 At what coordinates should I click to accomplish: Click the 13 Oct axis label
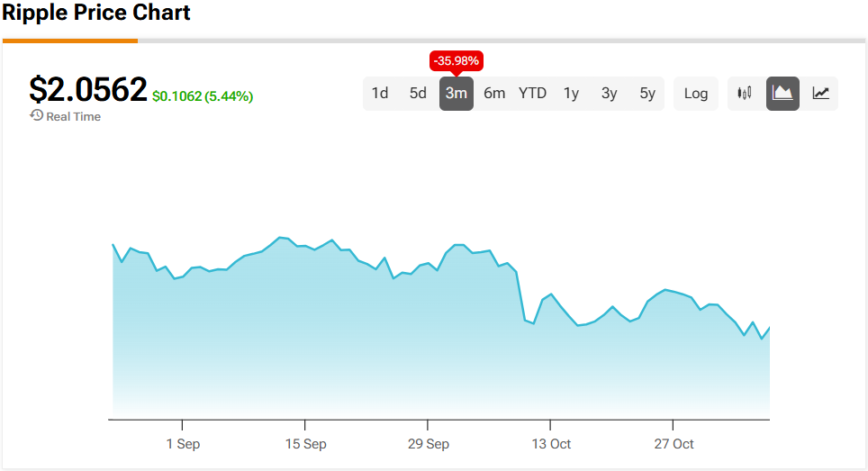[x=549, y=444]
